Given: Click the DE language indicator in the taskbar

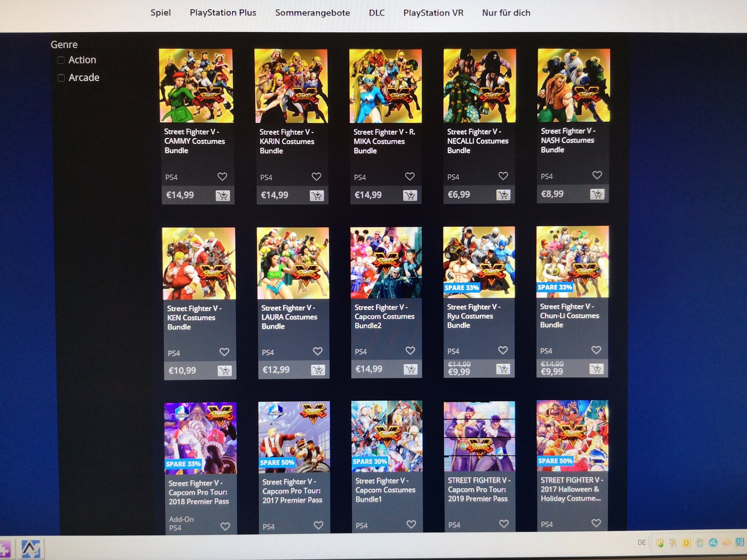Looking at the screenshot, I should (642, 542).
